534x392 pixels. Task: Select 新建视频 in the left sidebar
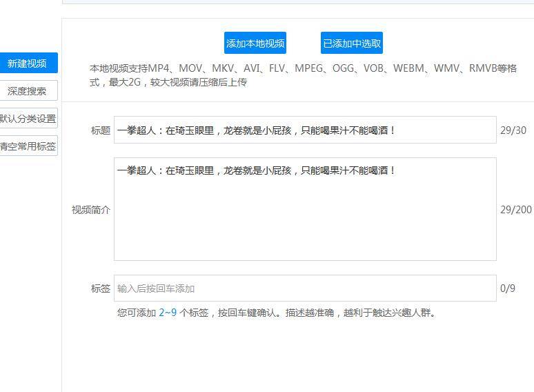(x=28, y=63)
